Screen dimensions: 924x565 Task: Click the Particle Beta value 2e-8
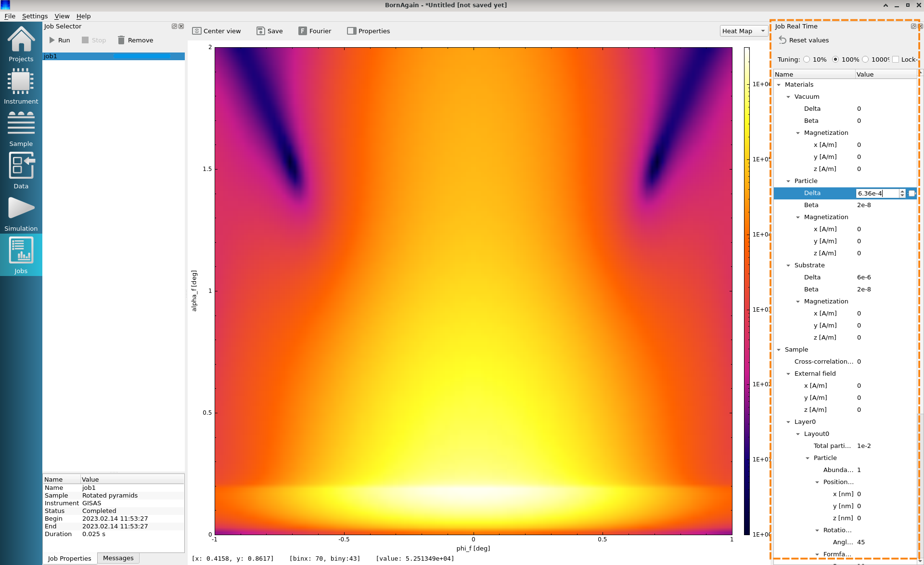tap(864, 205)
